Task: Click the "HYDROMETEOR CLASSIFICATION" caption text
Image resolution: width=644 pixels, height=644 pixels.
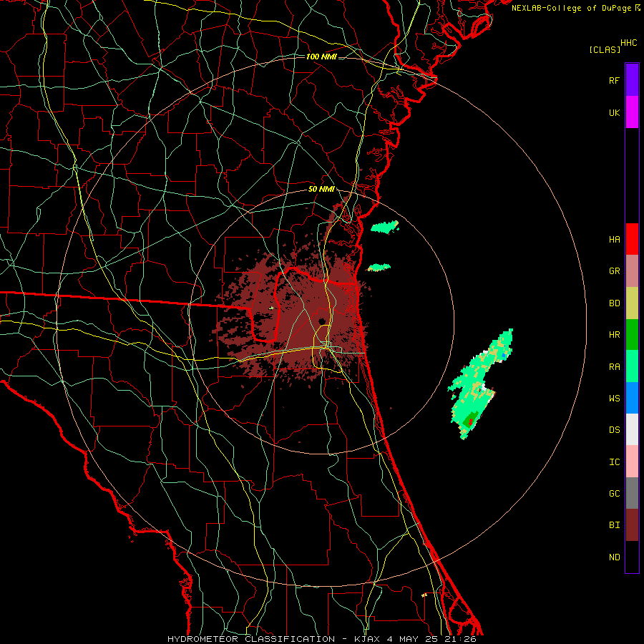Action: 251,639
